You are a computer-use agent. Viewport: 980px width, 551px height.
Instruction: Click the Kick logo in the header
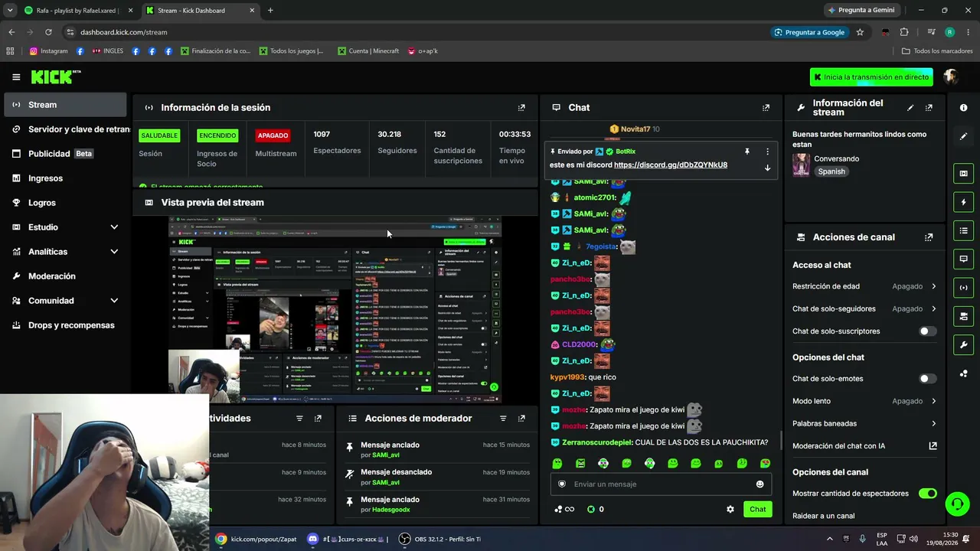point(55,77)
